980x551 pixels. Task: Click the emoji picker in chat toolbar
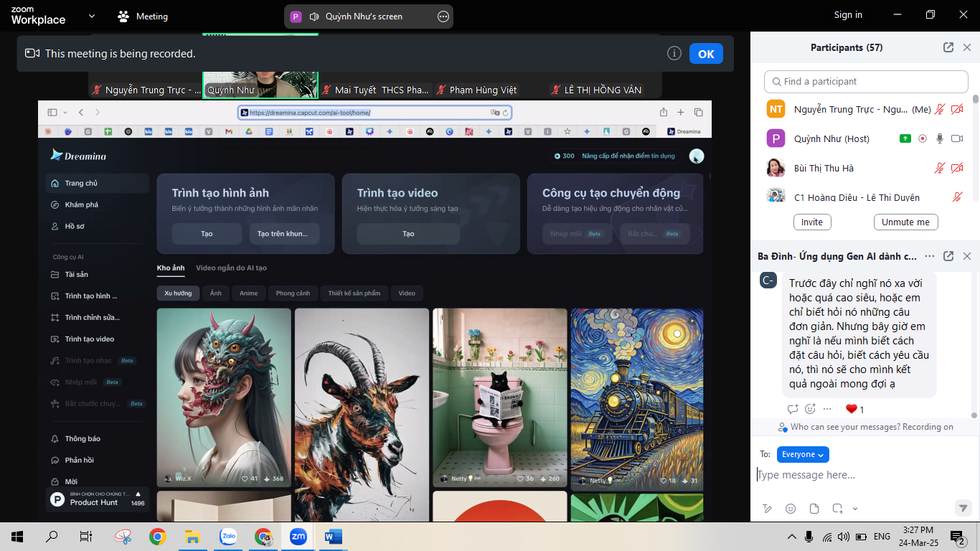pyautogui.click(x=791, y=509)
